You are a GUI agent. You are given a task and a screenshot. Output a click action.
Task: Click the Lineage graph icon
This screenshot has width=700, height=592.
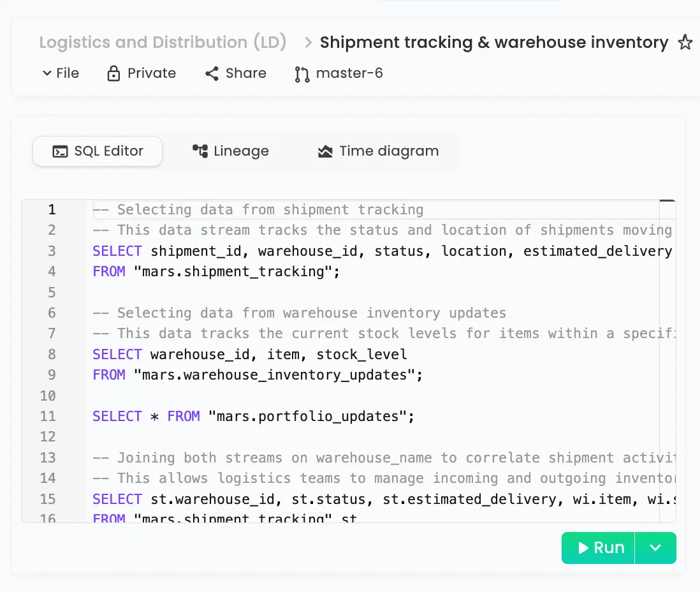click(x=200, y=151)
